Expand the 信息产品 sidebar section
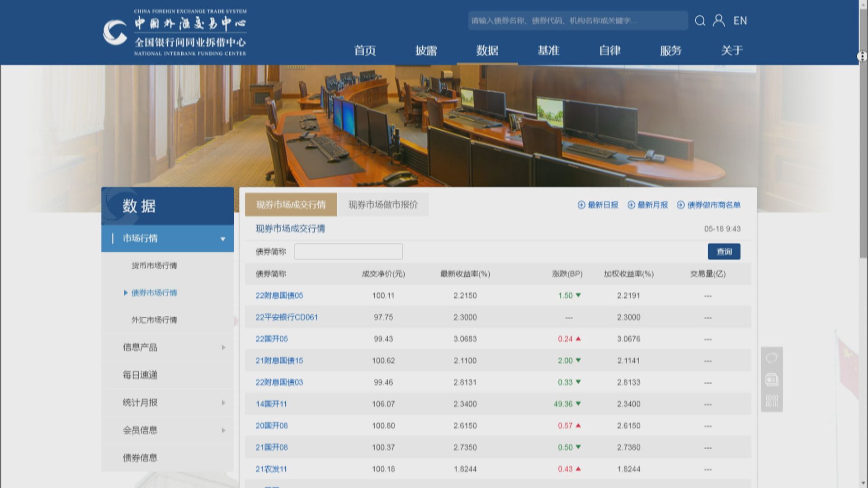 point(223,347)
